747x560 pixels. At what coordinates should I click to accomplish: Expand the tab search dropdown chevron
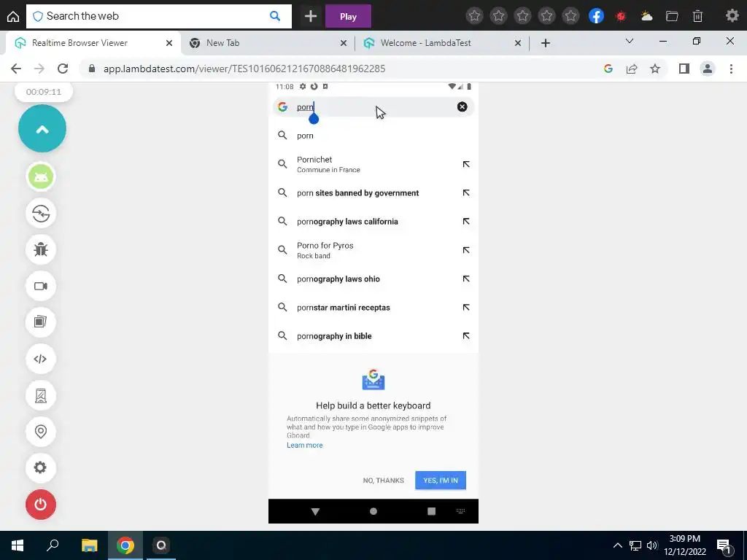[630, 42]
